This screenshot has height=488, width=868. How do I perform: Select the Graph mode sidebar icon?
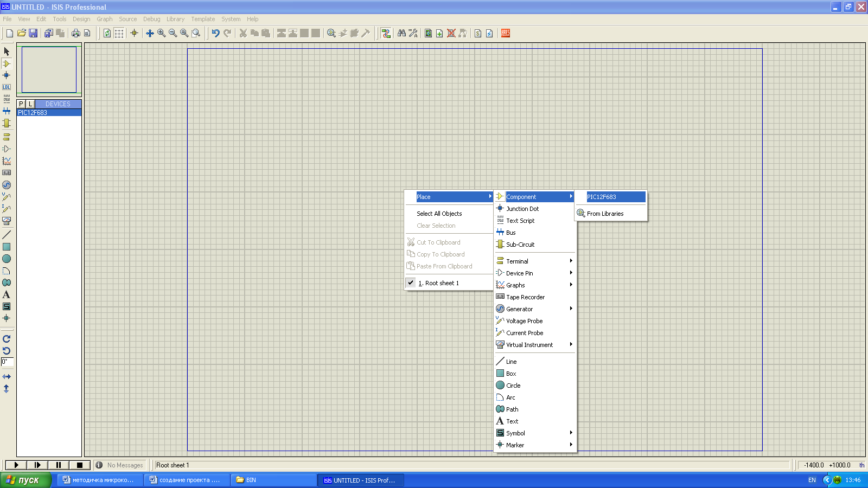(x=7, y=161)
